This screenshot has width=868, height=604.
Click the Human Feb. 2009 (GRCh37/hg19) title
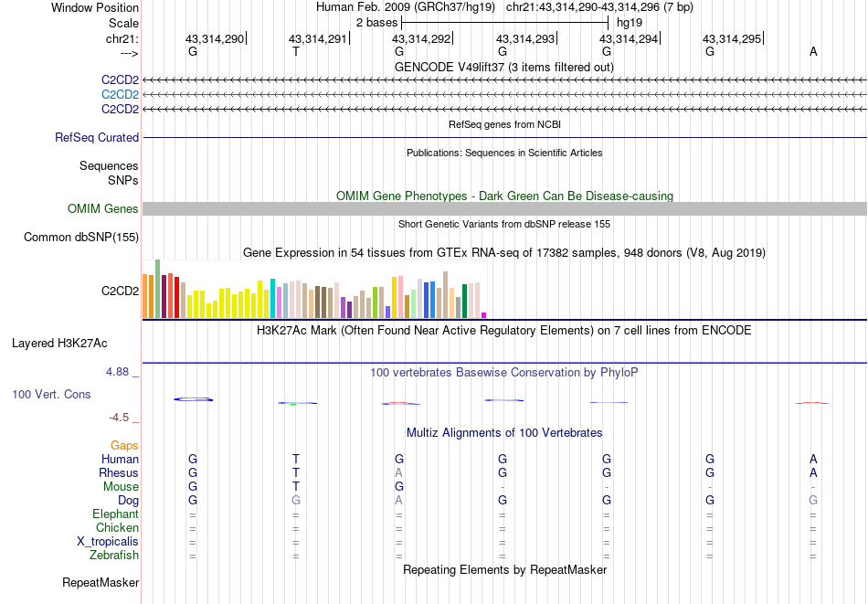pos(405,7)
